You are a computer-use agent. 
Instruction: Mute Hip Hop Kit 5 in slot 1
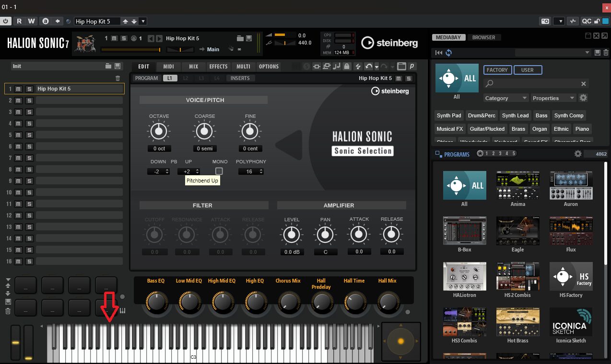[19, 89]
